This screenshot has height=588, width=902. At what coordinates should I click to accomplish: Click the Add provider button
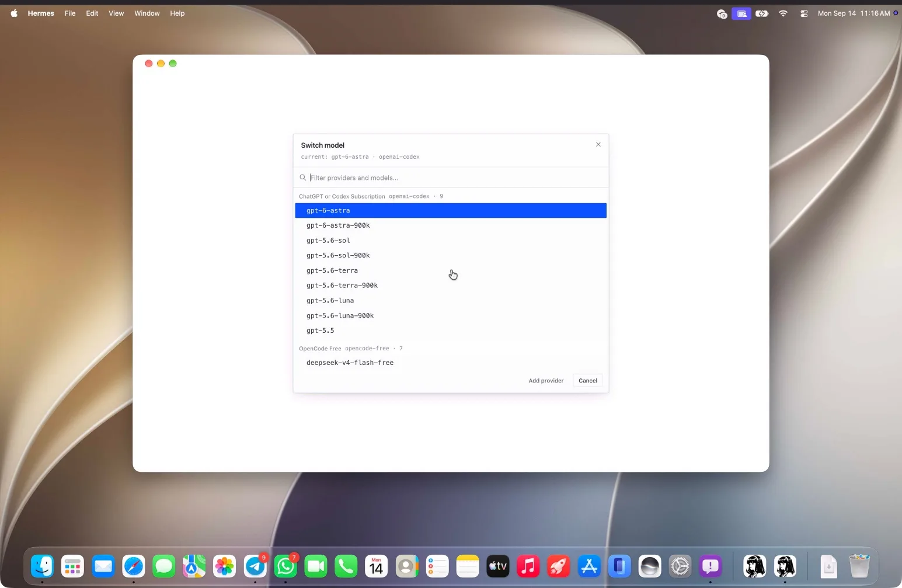pos(546,381)
